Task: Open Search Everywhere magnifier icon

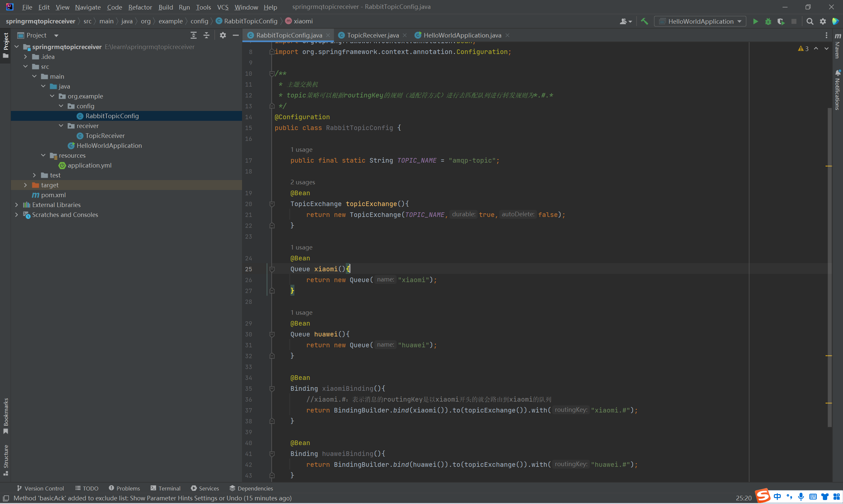Action: (x=810, y=21)
